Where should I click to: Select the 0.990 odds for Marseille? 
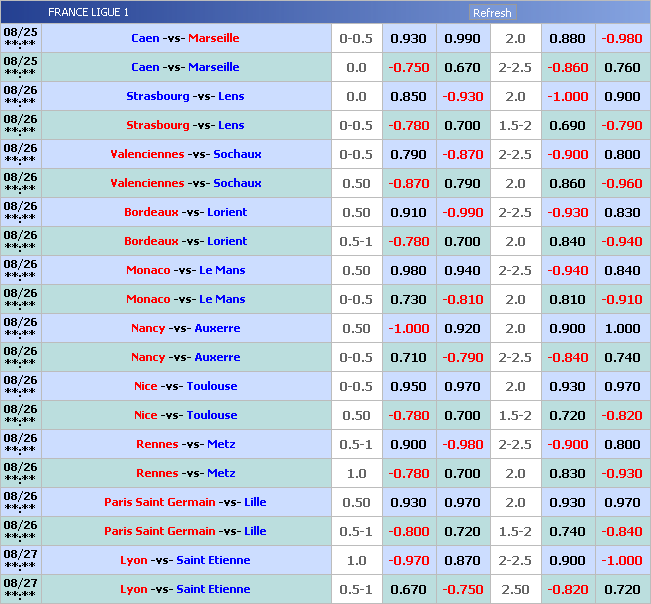[x=462, y=39]
